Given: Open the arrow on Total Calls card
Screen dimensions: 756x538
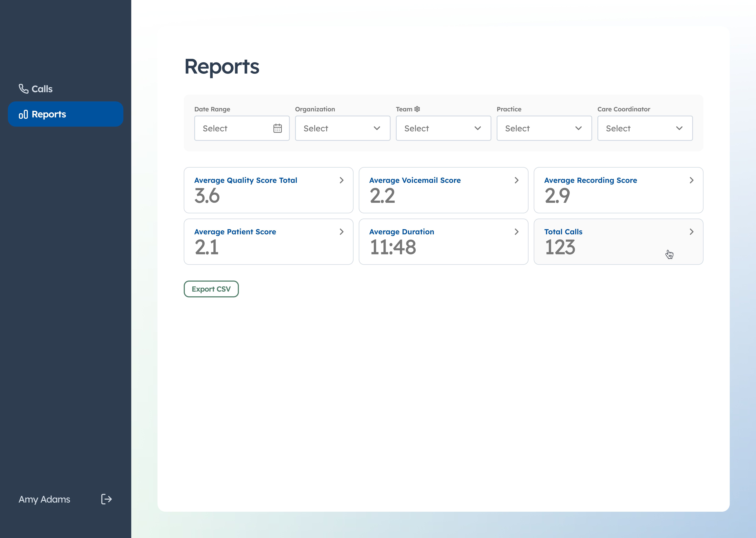Looking at the screenshot, I should click(691, 232).
